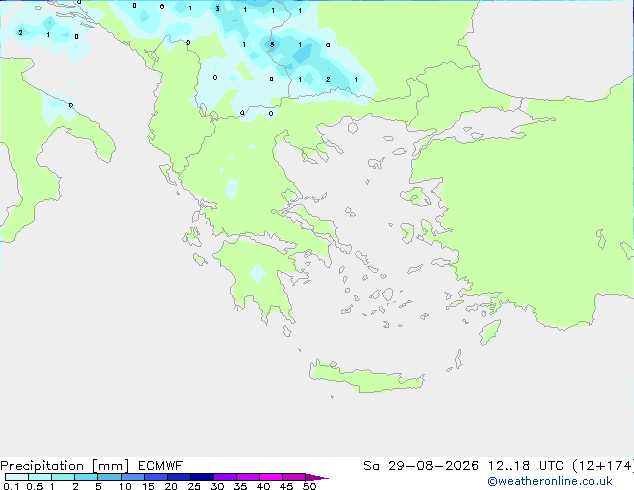
Task: Click the precipitation value 3 near top
Action: click(x=218, y=8)
